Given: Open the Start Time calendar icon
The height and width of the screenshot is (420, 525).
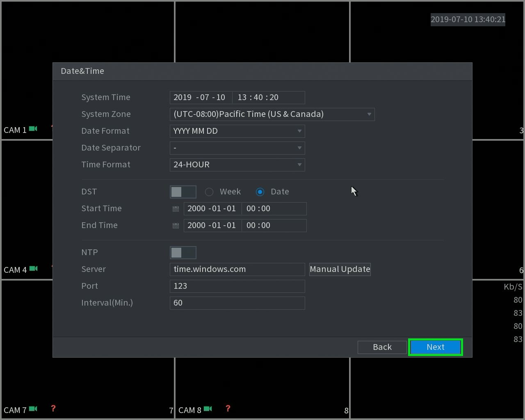Looking at the screenshot, I should click(x=176, y=209).
